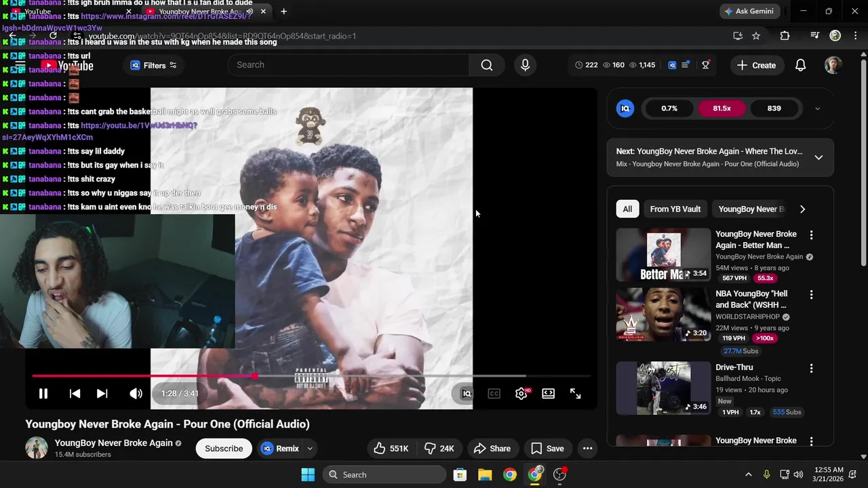The height and width of the screenshot is (488, 868).
Task: Open options for Better Man video
Action: coord(811,235)
